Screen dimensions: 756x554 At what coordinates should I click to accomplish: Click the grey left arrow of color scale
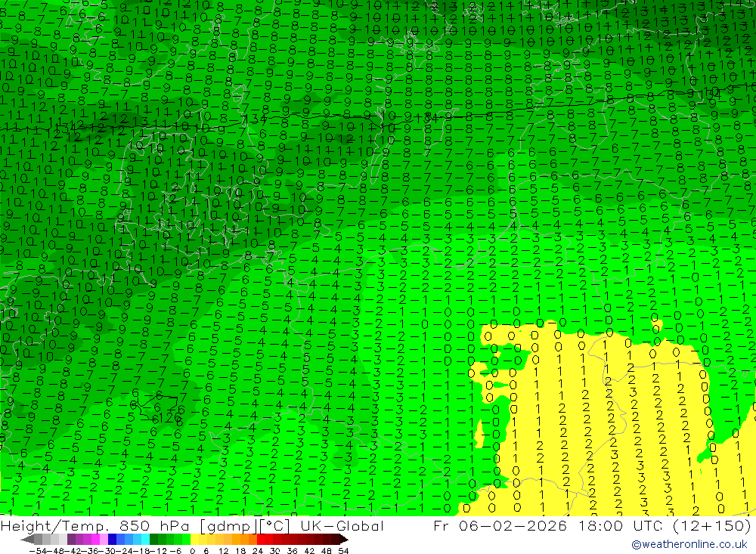pos(27,540)
